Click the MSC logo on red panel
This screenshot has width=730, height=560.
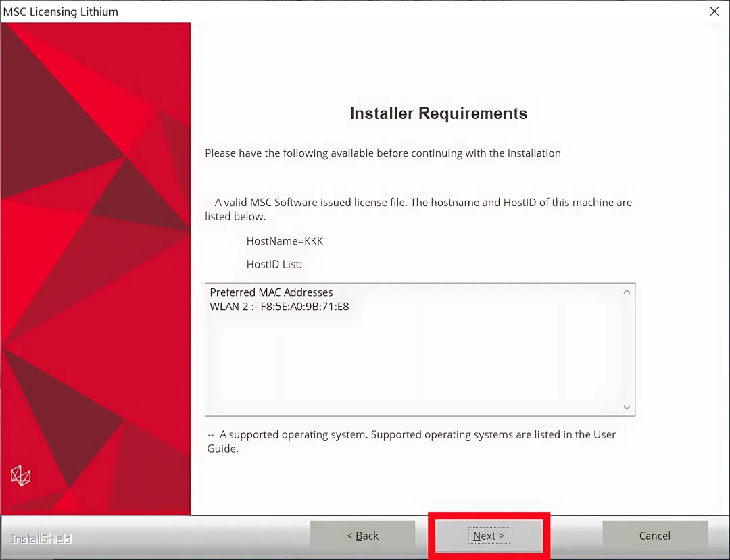[20, 476]
